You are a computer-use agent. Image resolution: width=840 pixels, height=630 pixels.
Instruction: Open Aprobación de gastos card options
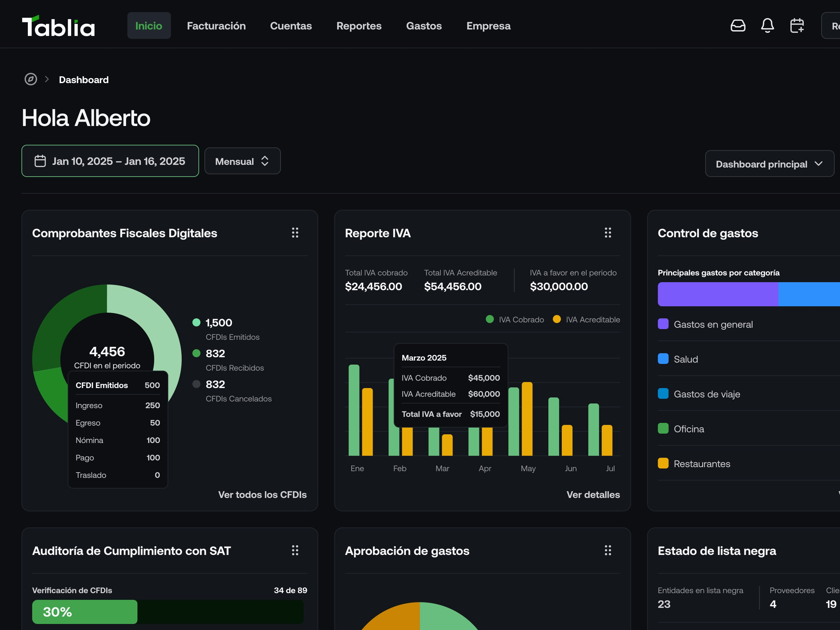click(x=608, y=550)
